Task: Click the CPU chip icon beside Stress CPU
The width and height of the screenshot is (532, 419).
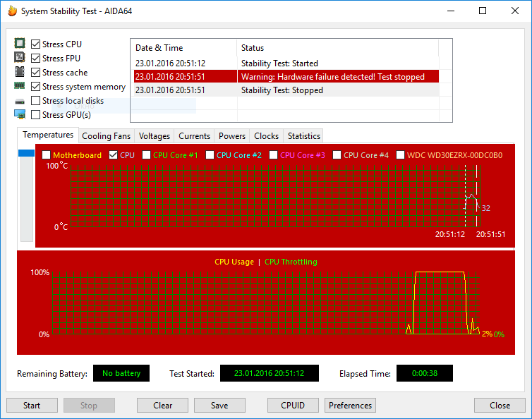Action: [x=20, y=44]
